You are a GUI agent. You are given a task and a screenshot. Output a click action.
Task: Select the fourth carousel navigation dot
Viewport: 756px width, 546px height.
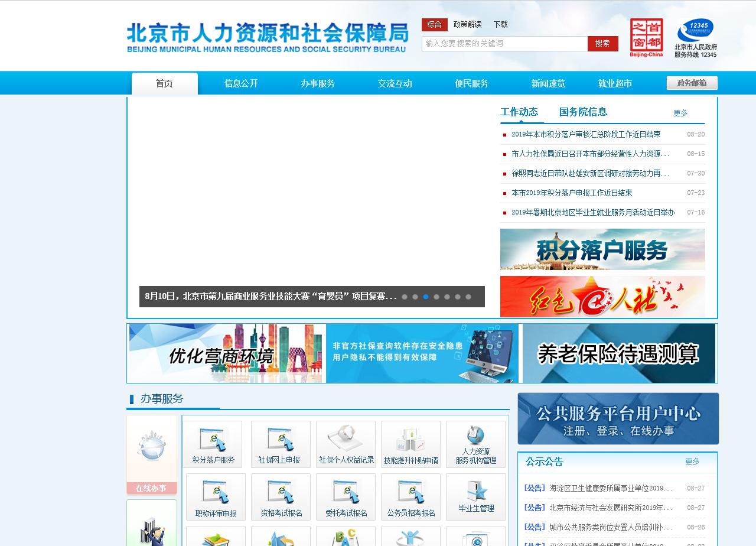tap(435, 297)
